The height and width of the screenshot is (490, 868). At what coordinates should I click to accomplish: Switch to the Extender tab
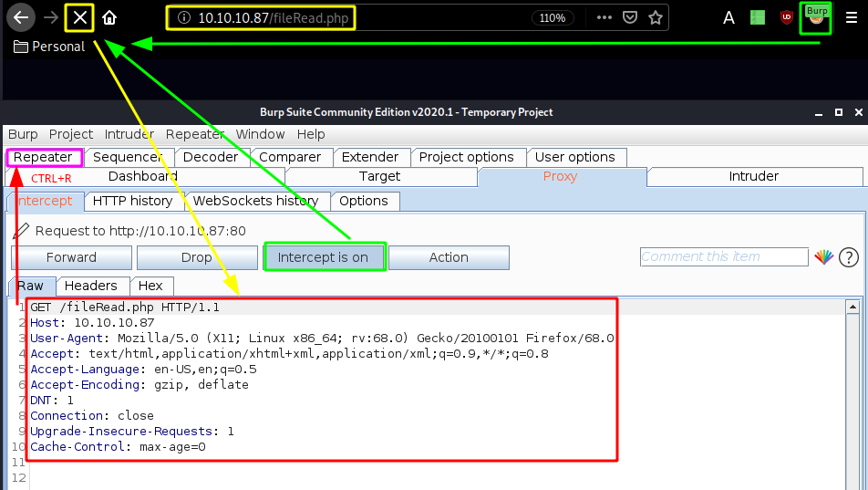point(370,158)
